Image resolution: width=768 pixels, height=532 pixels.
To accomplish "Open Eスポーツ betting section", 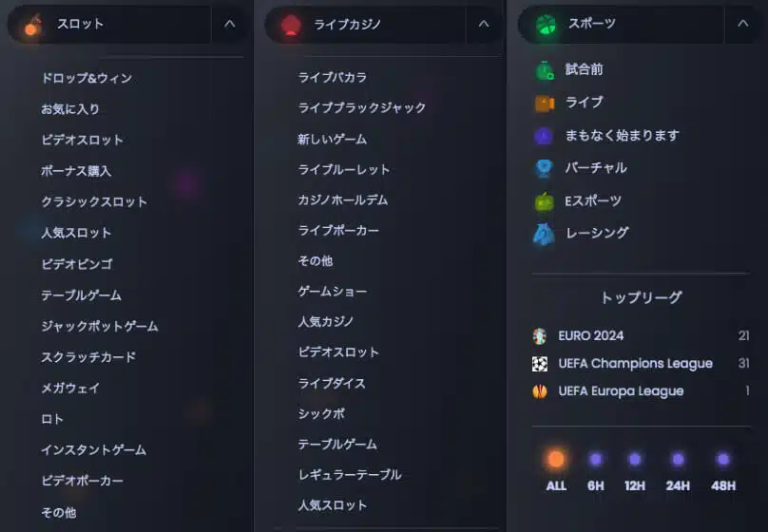I will coord(593,200).
